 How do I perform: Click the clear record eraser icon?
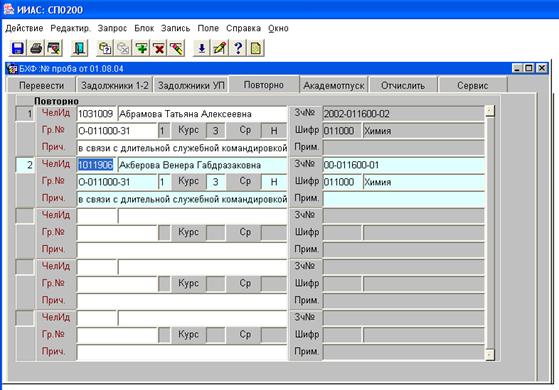pos(176,48)
